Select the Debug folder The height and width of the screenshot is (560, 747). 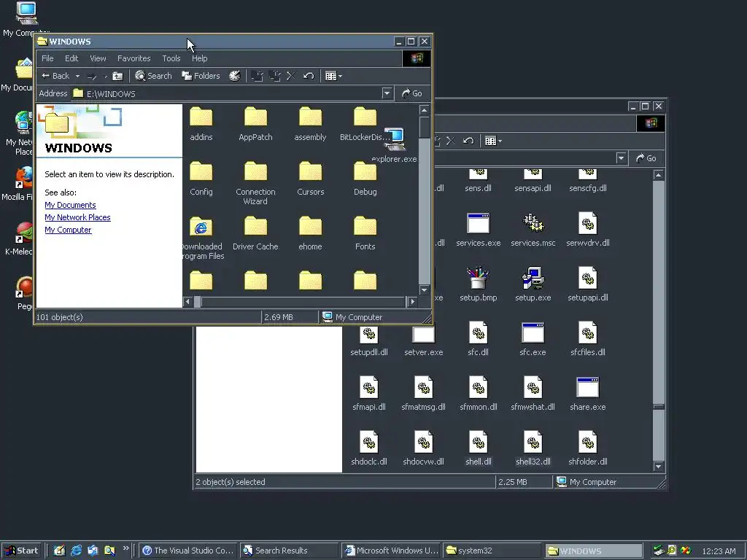click(365, 179)
